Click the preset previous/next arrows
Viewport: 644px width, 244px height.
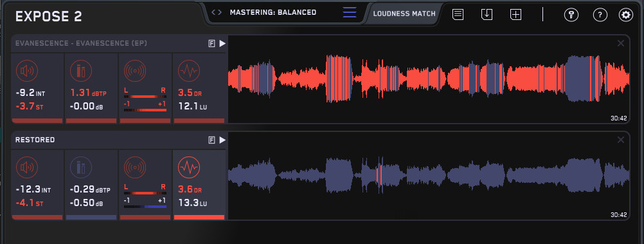[x=217, y=12]
